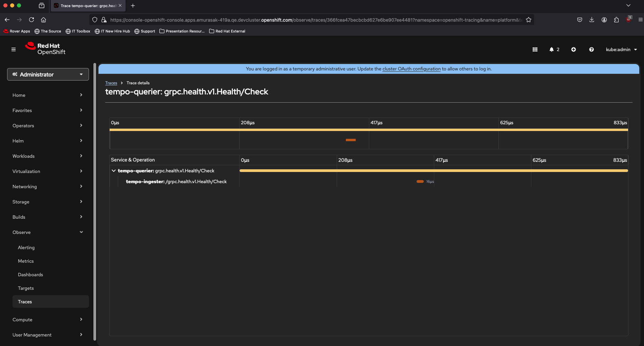The height and width of the screenshot is (346, 644).
Task: Go back with the browser back arrow
Action: pos(7,20)
